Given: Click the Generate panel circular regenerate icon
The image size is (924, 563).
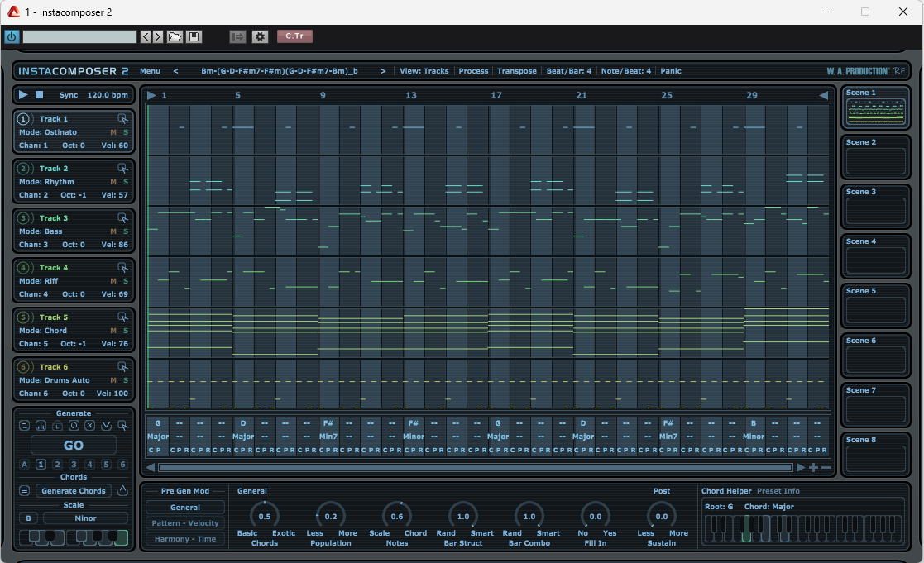Looking at the screenshot, I should click(x=74, y=425).
